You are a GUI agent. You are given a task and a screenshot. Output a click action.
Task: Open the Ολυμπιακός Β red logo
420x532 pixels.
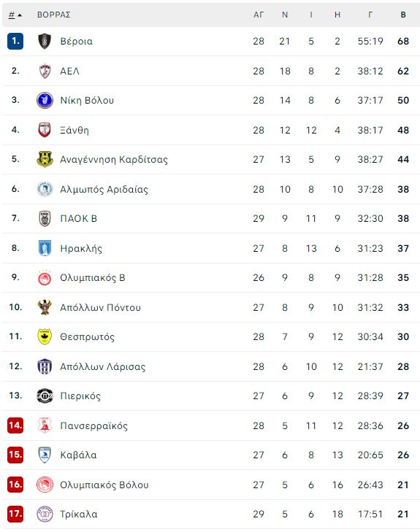pyautogui.click(x=45, y=277)
